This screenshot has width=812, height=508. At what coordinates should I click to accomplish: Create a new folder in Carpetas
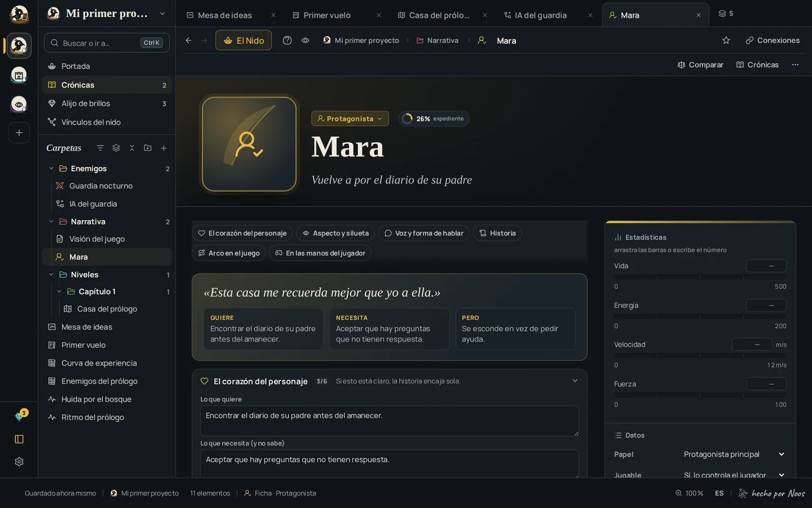[148, 148]
